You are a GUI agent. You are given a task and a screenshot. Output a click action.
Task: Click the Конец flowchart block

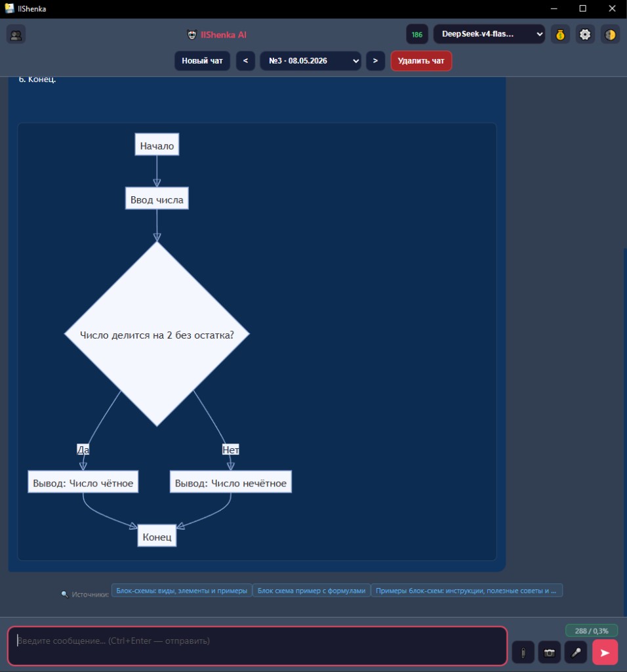coord(157,535)
